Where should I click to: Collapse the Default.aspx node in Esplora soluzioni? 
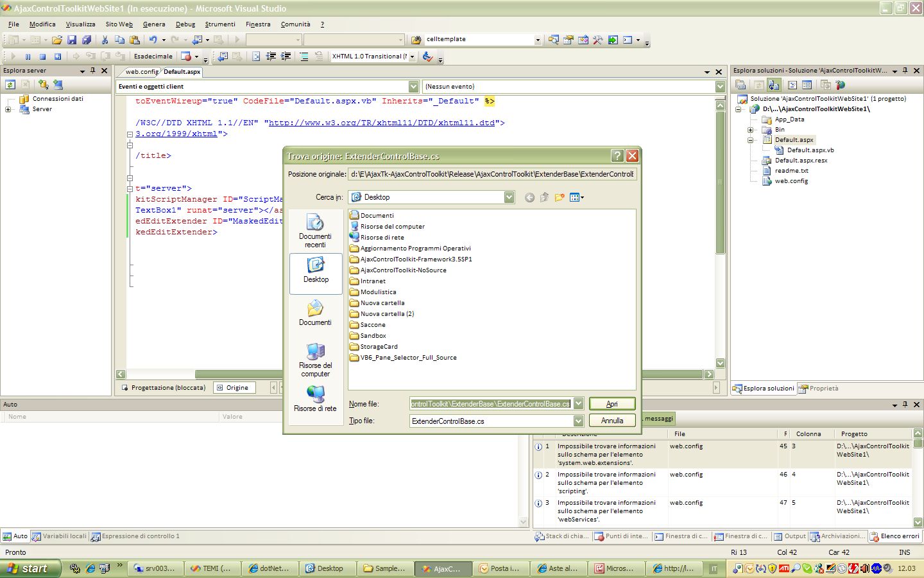tap(750, 140)
